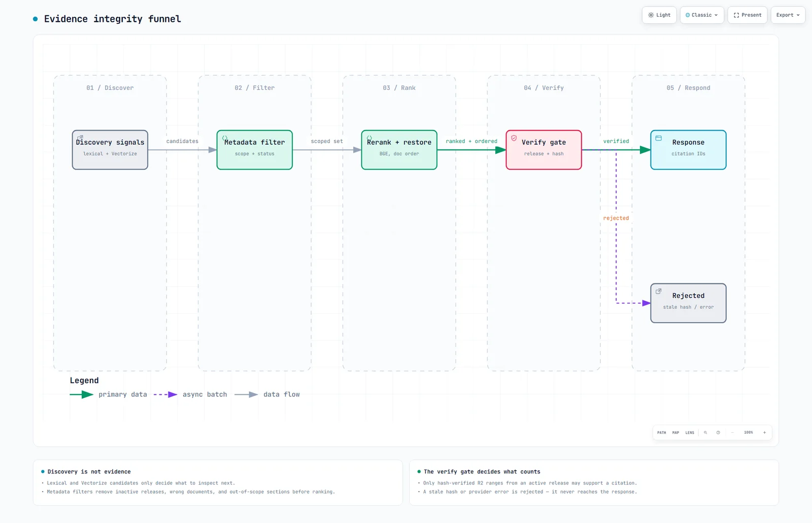Click the external-link icon on Rejected node
This screenshot has height=523, width=812.
click(x=659, y=291)
